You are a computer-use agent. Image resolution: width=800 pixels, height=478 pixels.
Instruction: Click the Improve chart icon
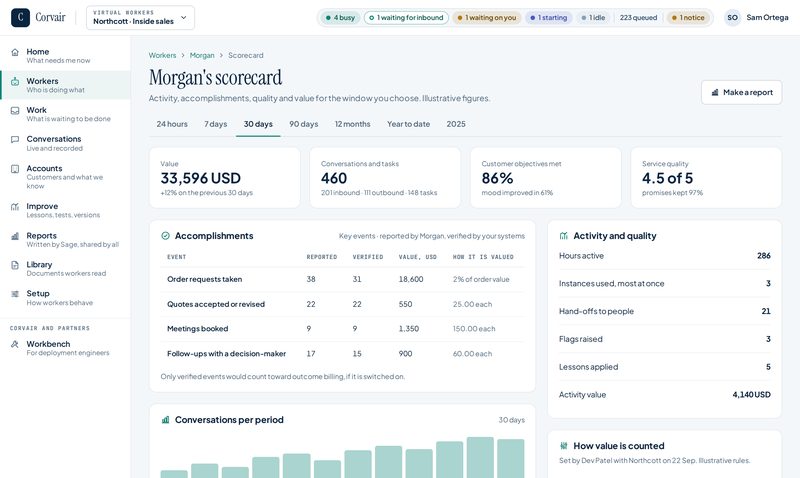click(15, 207)
